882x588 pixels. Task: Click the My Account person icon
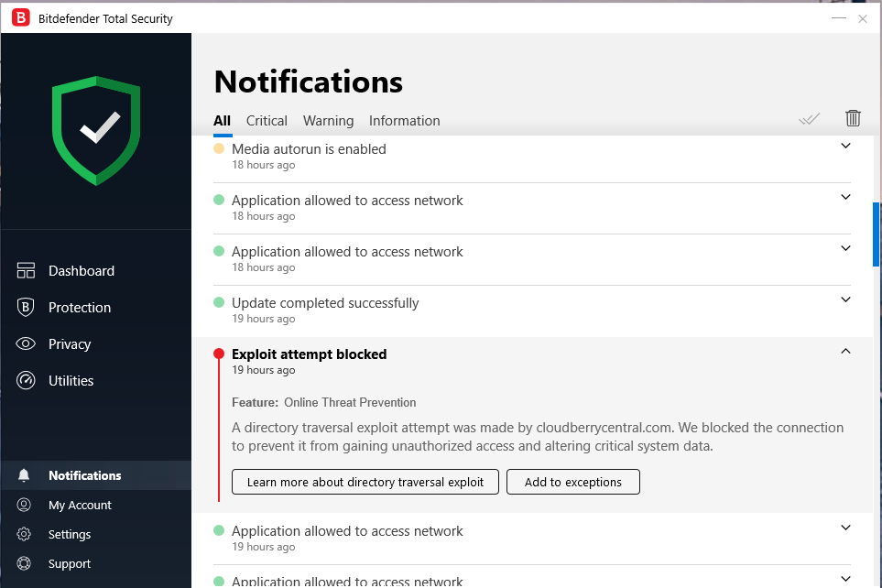coord(25,506)
